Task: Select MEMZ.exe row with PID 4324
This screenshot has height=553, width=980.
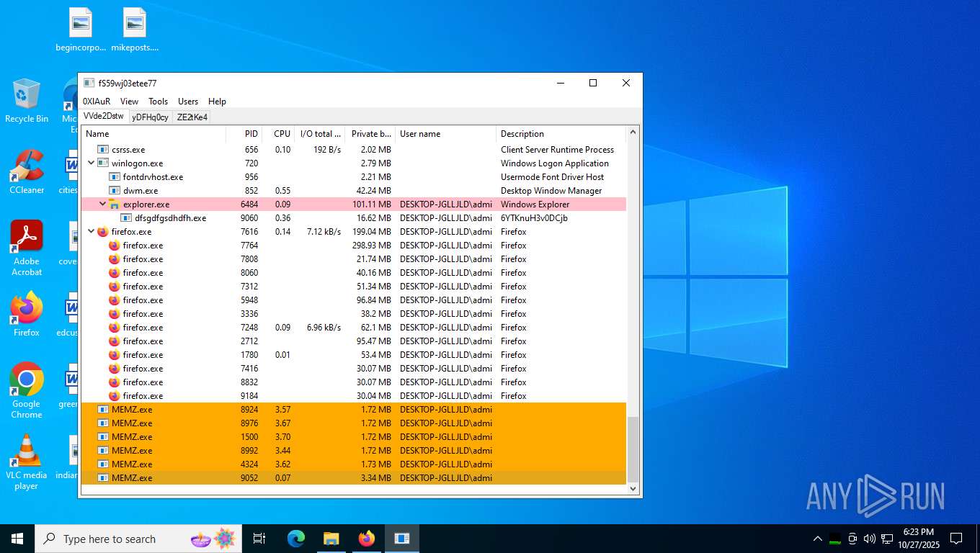Action: click(x=354, y=464)
